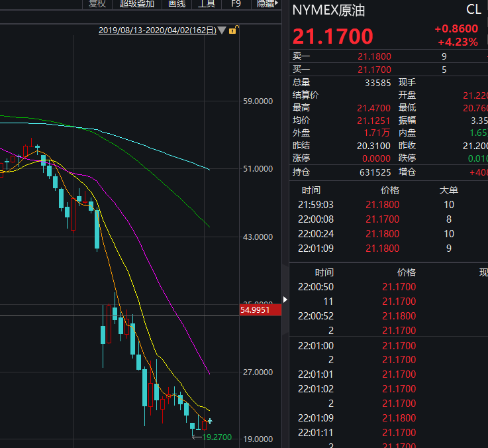
Task: Select the 22:00:24 big-order row
Action: [x=389, y=234]
